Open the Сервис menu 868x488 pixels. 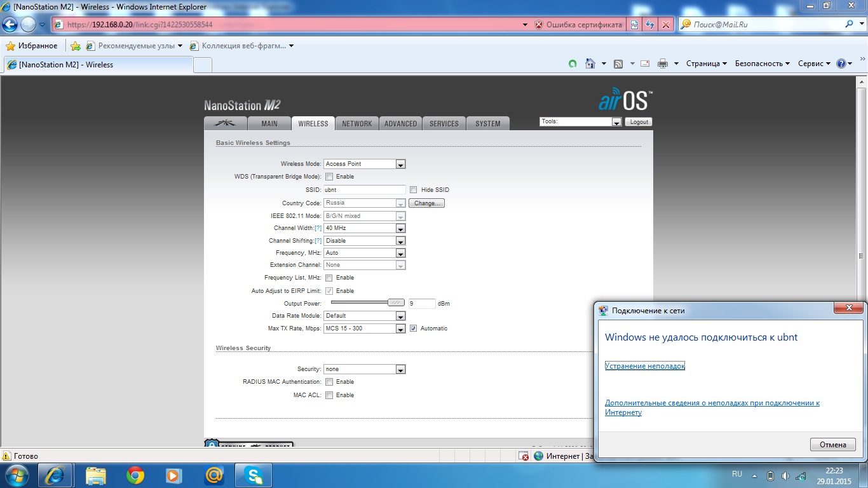point(814,64)
